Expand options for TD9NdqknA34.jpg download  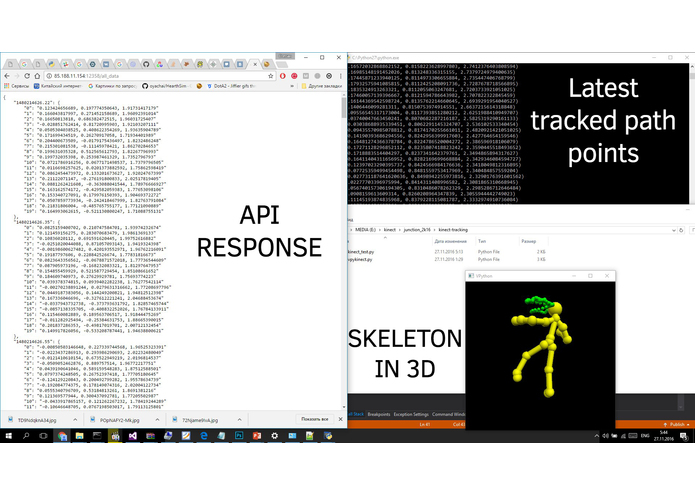click(75, 420)
